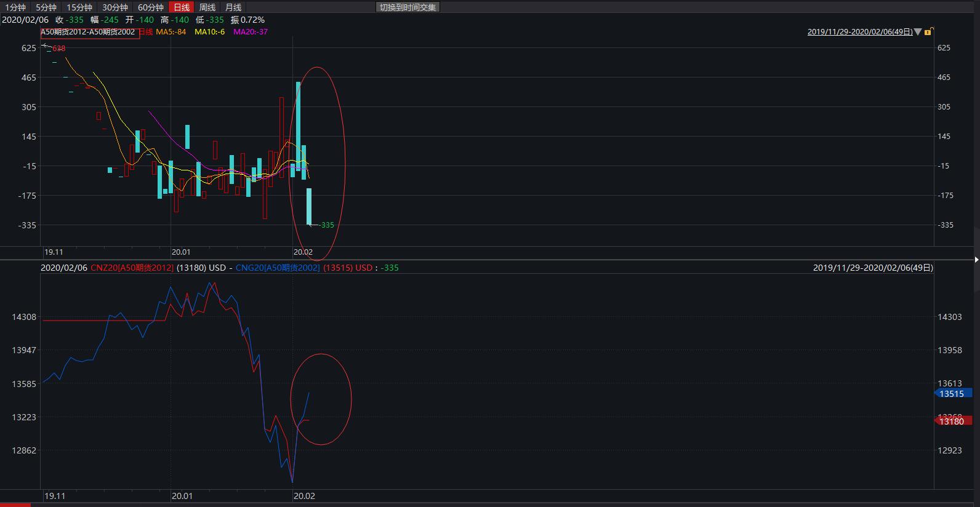Viewport: 980px width, 507px height.
Task: Click the 19.11 date tick on upper chart
Action: 54,252
